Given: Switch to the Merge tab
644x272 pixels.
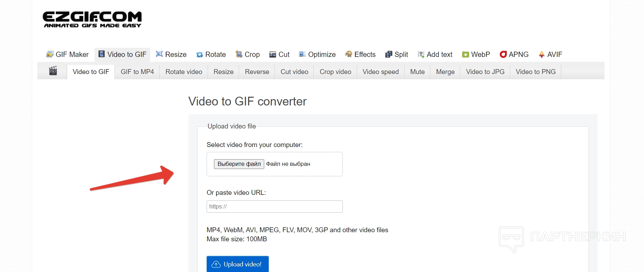Looking at the screenshot, I should [445, 72].
